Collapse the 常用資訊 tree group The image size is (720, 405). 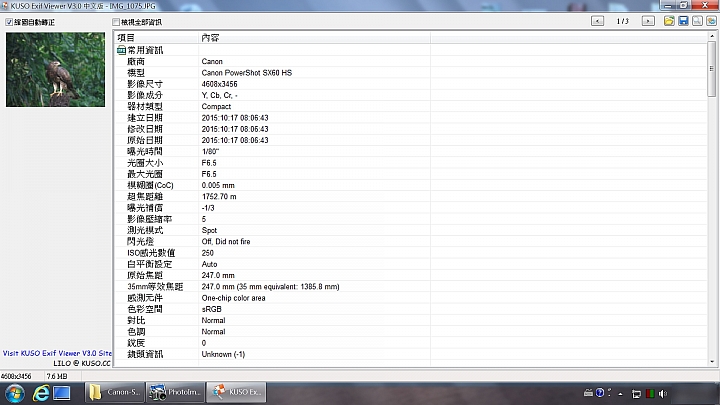pos(121,50)
